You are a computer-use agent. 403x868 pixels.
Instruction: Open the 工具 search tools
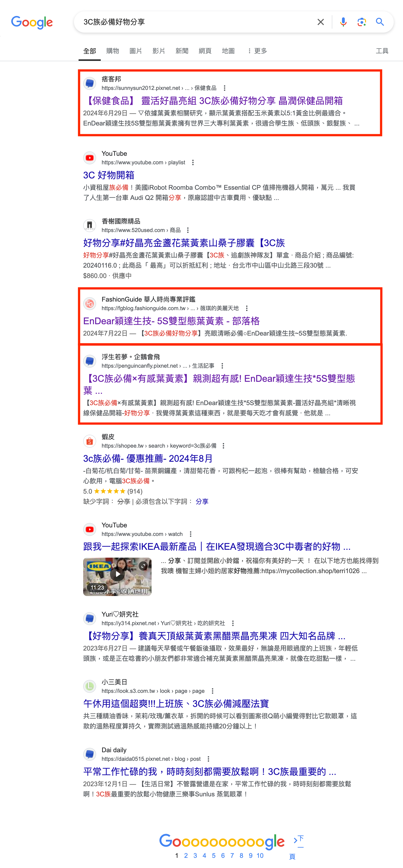tap(382, 51)
